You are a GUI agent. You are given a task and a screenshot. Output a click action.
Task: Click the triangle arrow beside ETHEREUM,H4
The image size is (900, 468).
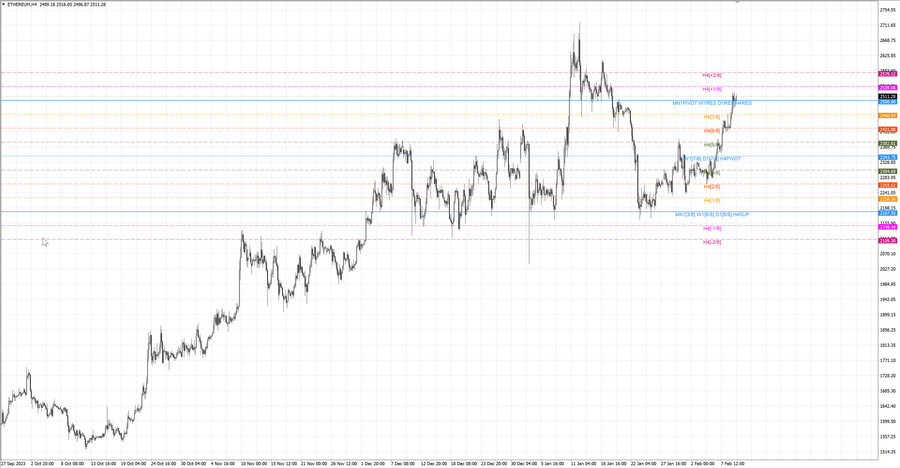(x=3, y=5)
